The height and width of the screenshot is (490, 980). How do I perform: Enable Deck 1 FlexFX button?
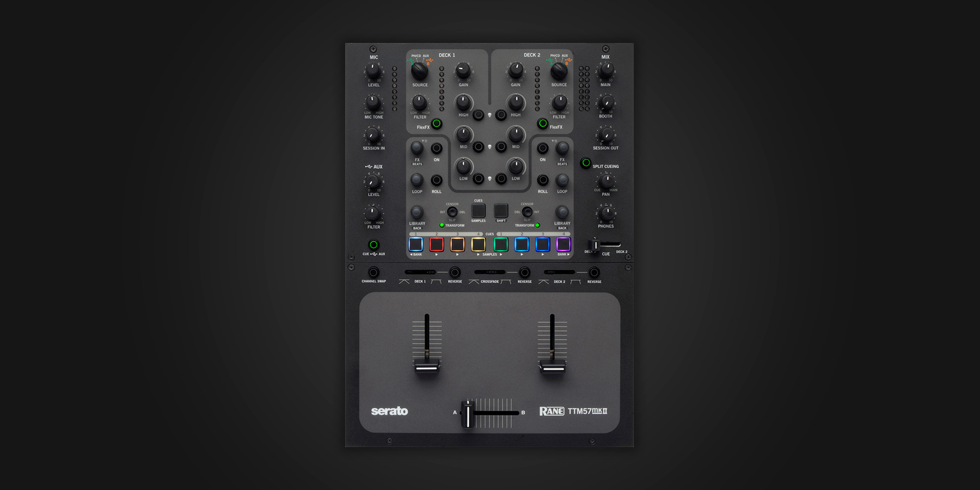(x=437, y=124)
